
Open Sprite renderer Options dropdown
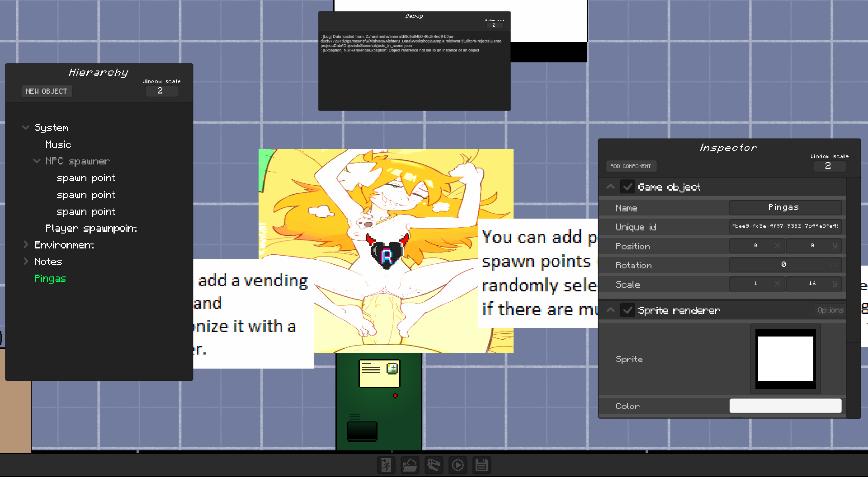point(830,310)
